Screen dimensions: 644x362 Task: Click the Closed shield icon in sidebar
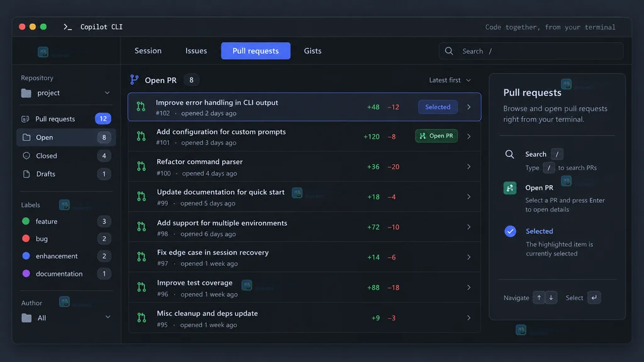point(26,156)
